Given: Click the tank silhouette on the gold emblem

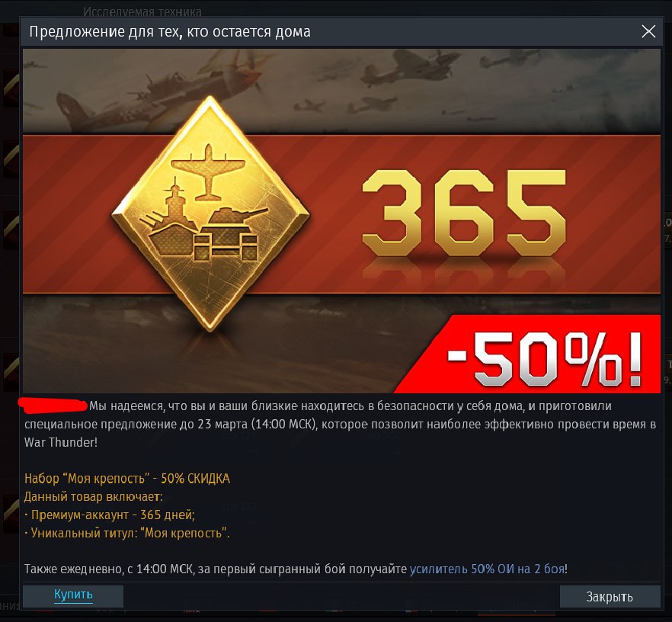Looking at the screenshot, I should (x=235, y=220).
